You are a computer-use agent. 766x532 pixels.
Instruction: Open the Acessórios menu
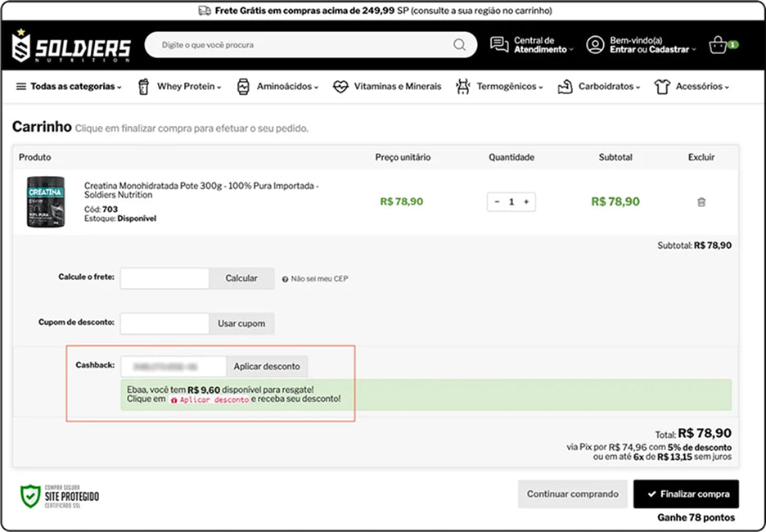(x=692, y=87)
